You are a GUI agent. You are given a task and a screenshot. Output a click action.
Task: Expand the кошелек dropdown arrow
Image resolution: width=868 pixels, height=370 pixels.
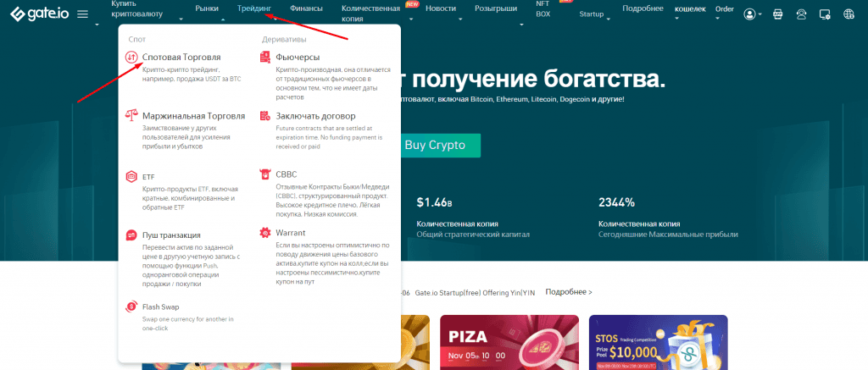[x=676, y=19]
